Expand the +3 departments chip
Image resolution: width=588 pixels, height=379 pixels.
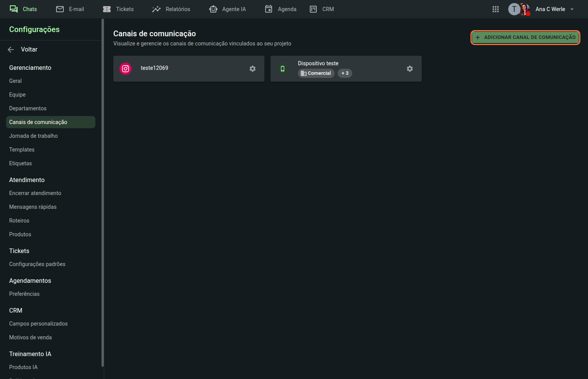(x=345, y=73)
